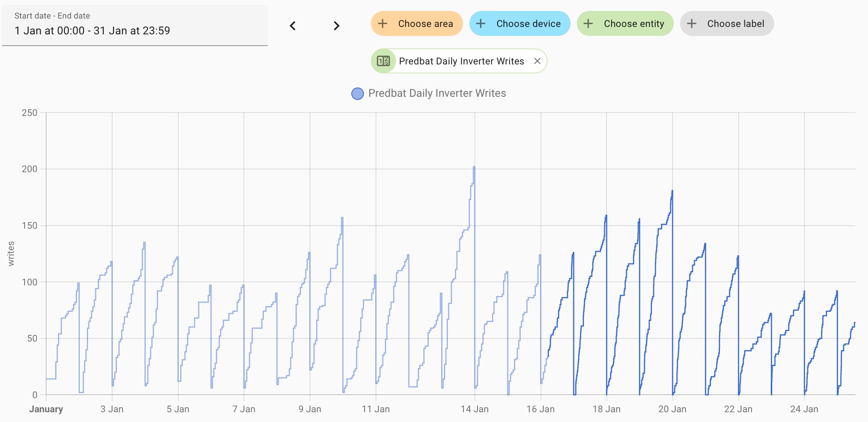Click the 20 Jan axis label
Screen dimensions: 868x422
coord(672,409)
